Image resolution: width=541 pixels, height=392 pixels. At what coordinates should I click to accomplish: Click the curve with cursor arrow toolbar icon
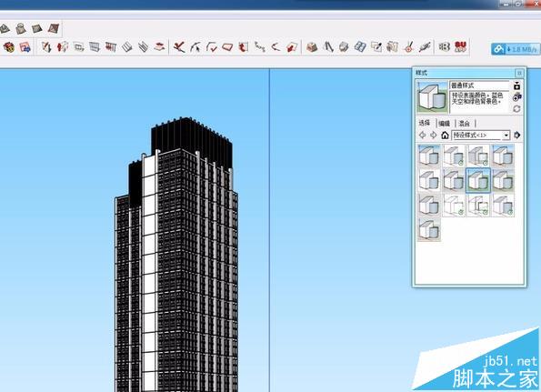click(195, 46)
